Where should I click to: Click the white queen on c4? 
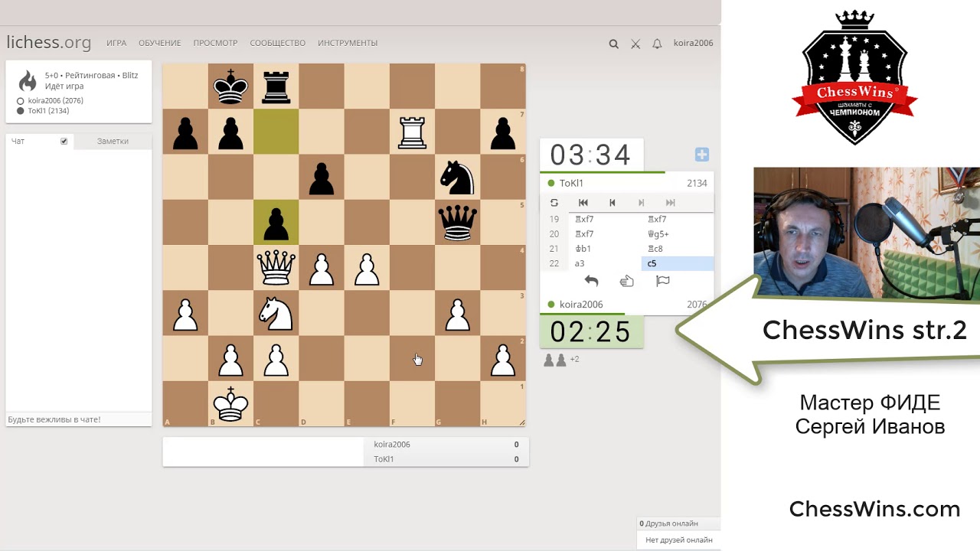point(276,268)
